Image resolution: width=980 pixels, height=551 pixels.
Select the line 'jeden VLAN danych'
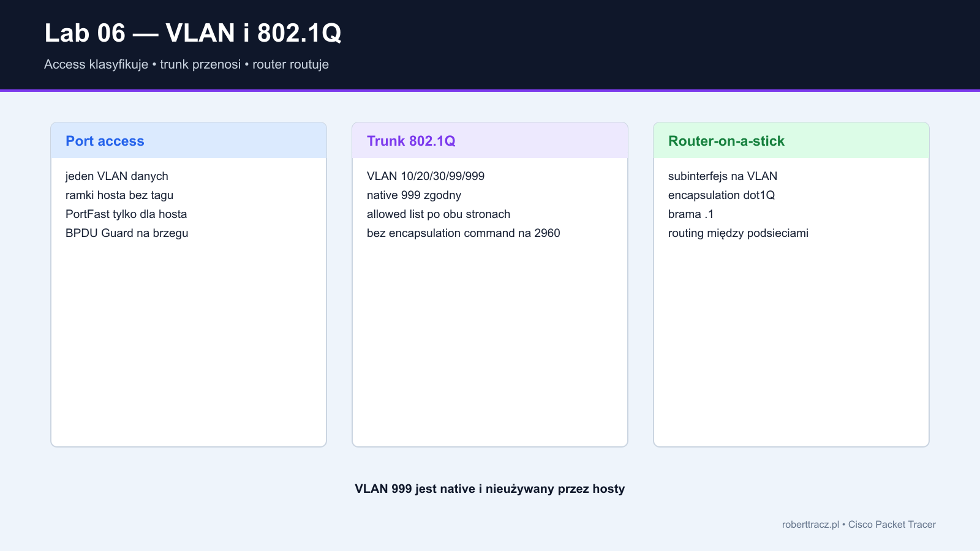click(117, 176)
